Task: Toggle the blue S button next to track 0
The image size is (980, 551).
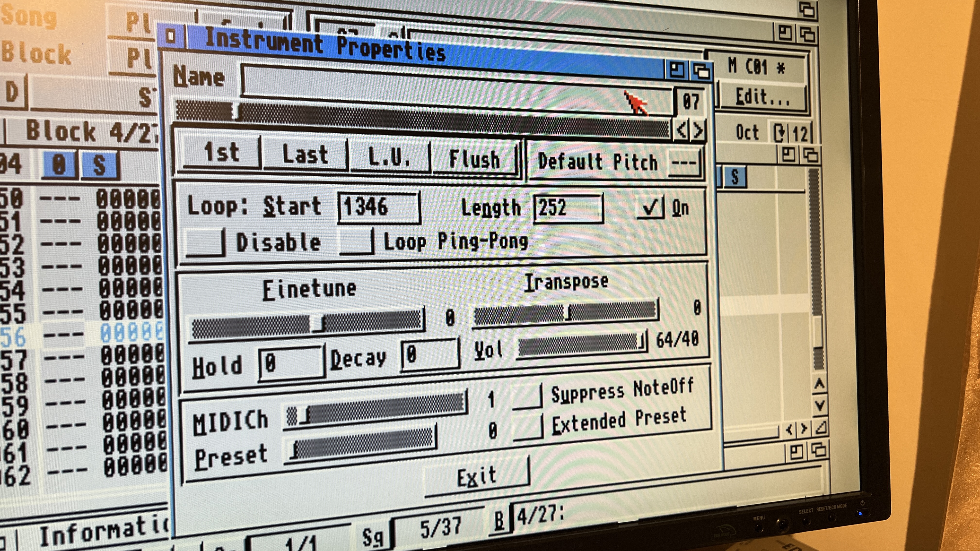Action: click(x=100, y=166)
